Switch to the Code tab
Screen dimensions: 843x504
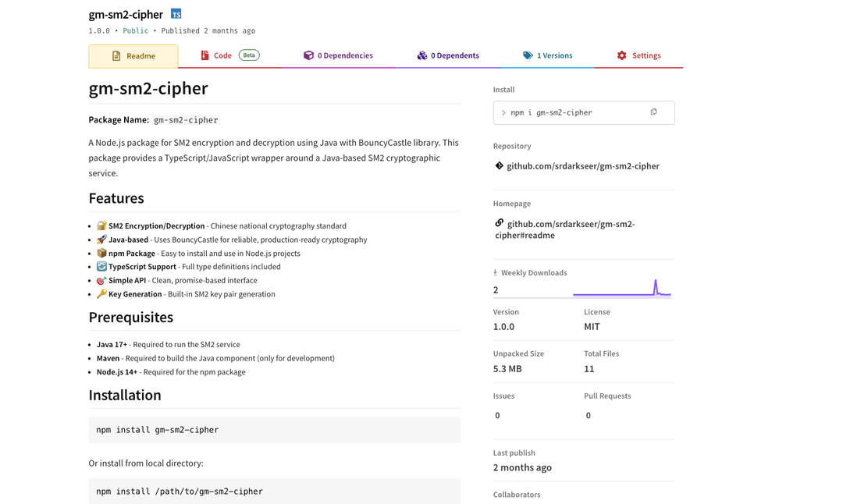tap(222, 55)
